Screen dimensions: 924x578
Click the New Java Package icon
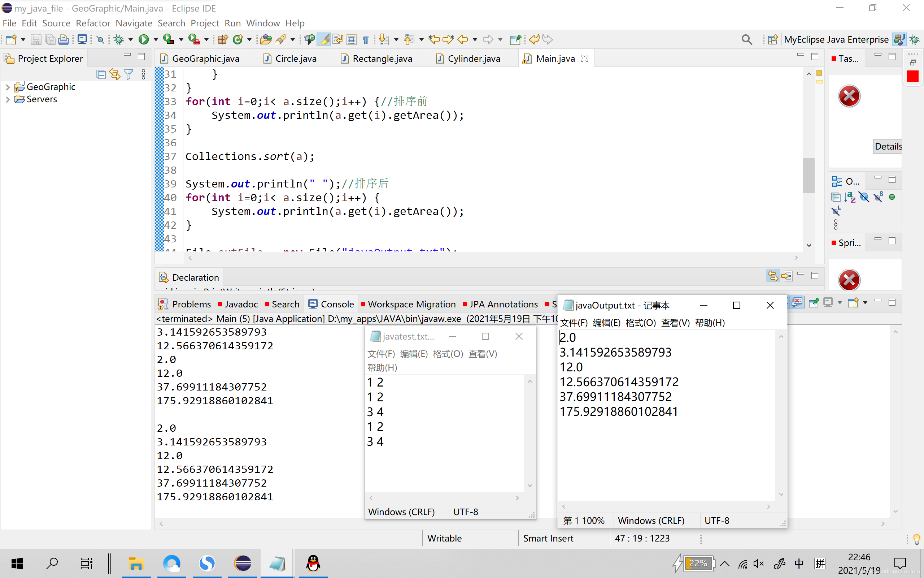tap(223, 39)
